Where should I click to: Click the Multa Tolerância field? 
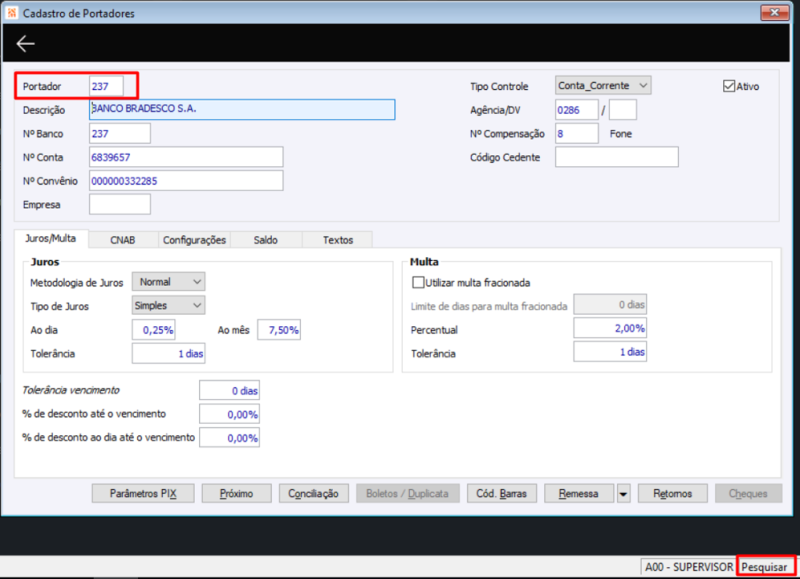[x=610, y=351]
